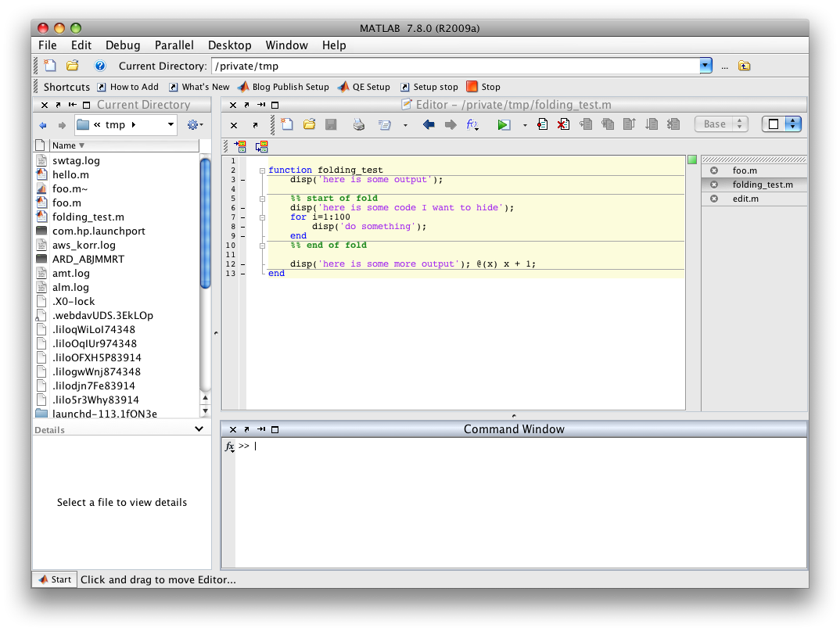
Task: Click the Blog Publish Setup shortcut
Action: coord(283,87)
